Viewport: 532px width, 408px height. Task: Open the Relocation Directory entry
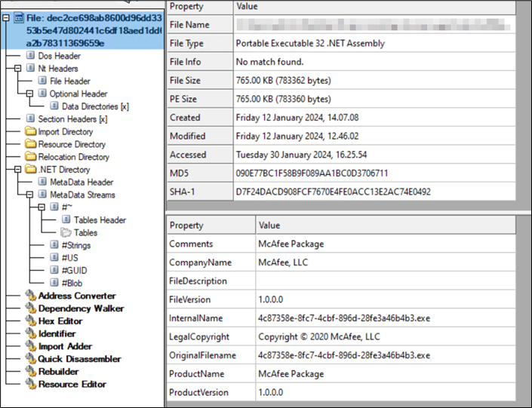(73, 157)
